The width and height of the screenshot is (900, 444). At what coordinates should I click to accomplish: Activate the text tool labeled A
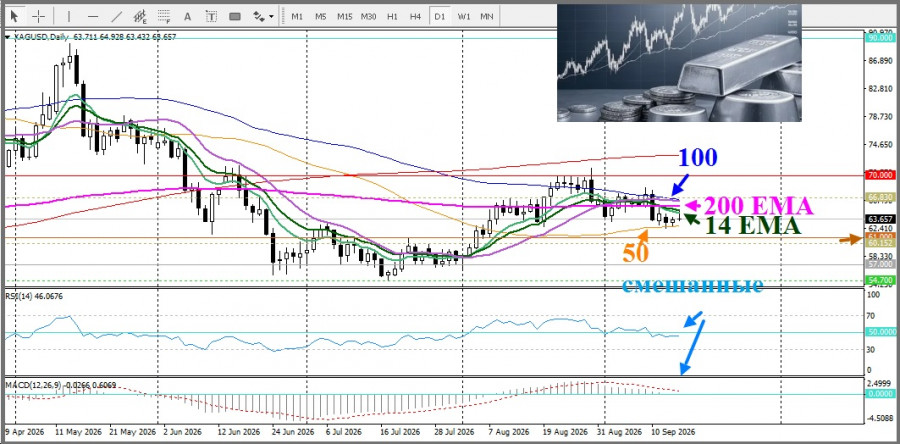[187, 17]
